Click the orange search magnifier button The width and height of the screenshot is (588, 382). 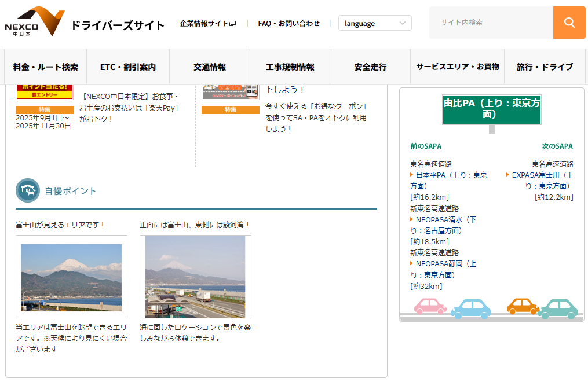[569, 23]
